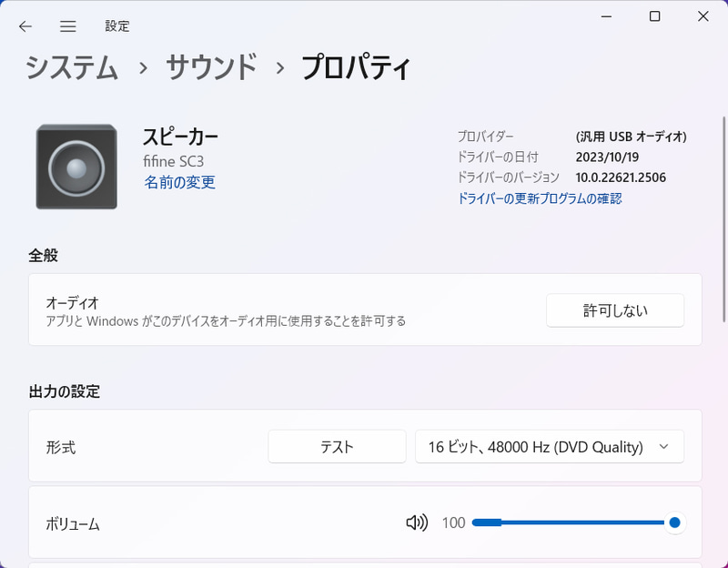Click the chevron between システム and サウンド
The image size is (728, 568).
141,68
